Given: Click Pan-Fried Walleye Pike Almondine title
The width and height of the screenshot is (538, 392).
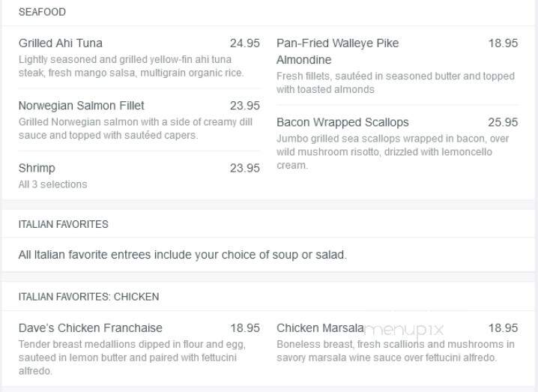Looking at the screenshot, I should (x=338, y=52).
